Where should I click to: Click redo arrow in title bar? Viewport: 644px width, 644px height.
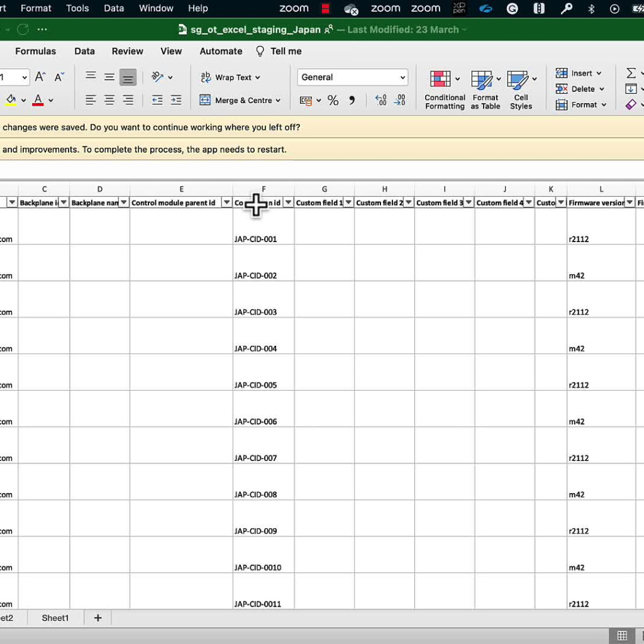(x=23, y=29)
